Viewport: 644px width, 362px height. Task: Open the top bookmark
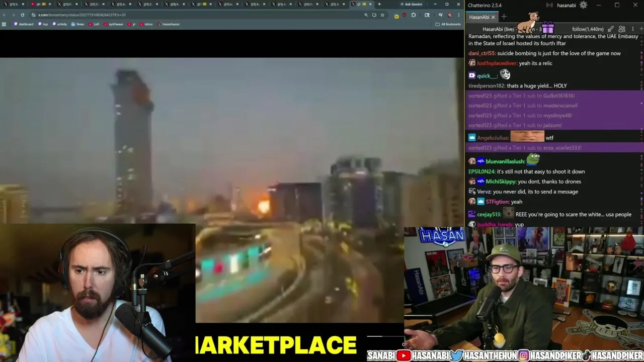coord(43,24)
